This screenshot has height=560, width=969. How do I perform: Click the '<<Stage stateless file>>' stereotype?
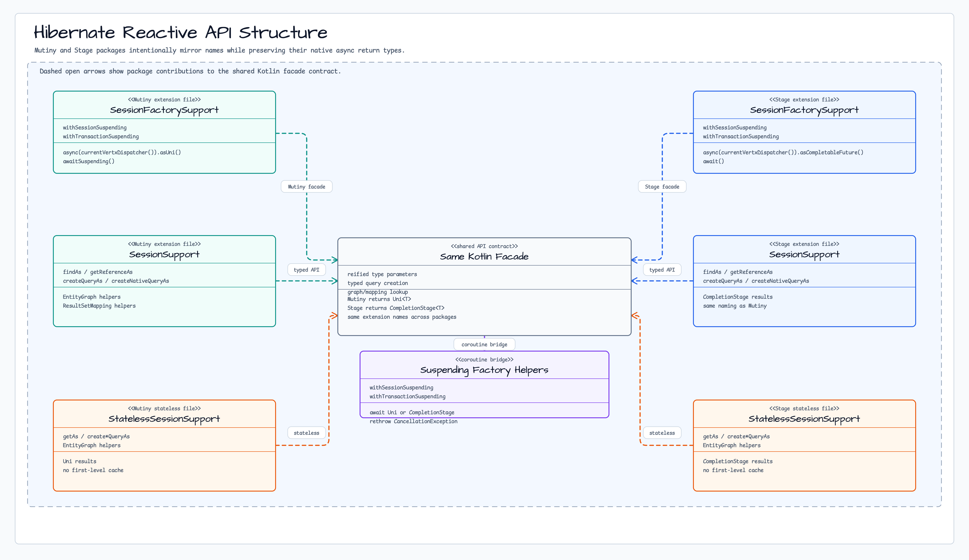[x=804, y=409]
